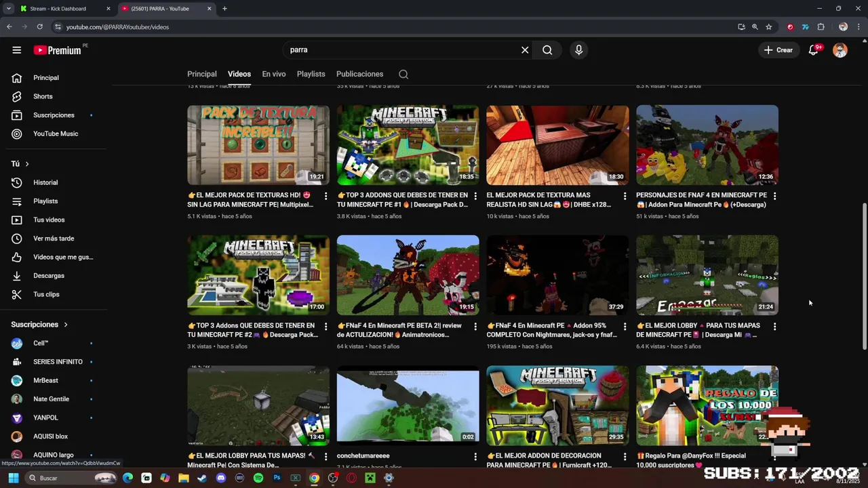Open Photoshop from the taskbar

(x=277, y=478)
